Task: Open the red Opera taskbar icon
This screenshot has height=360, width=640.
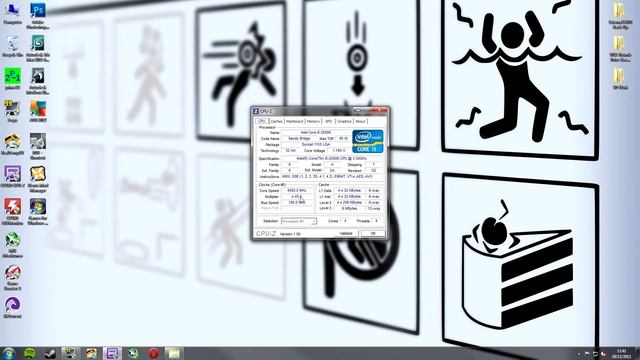Action: coord(153,353)
